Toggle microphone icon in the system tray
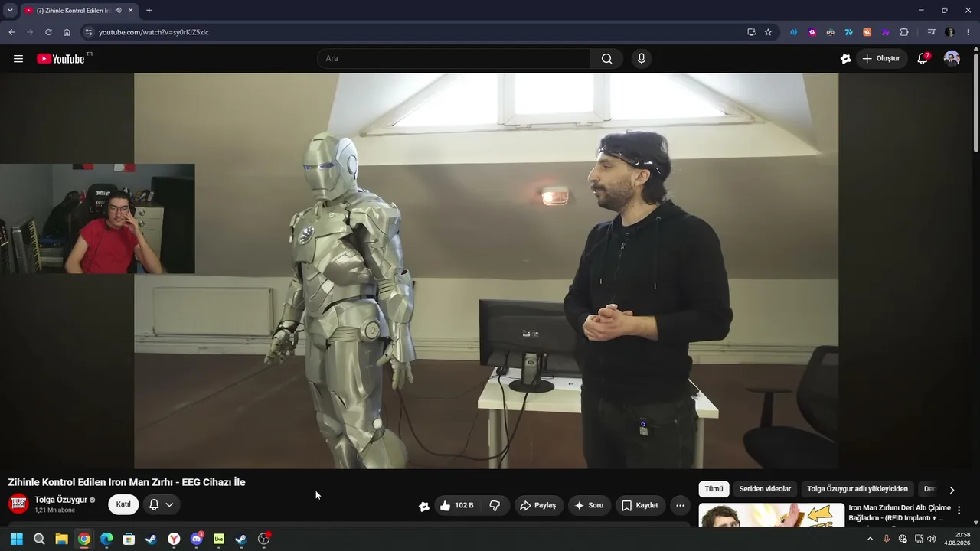This screenshot has height=551, width=980. click(887, 539)
